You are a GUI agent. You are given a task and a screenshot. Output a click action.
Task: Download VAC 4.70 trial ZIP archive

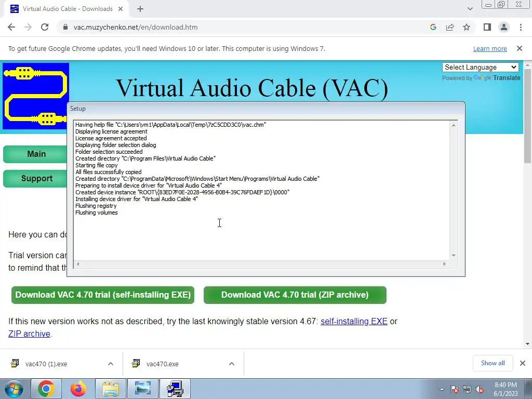point(295,295)
